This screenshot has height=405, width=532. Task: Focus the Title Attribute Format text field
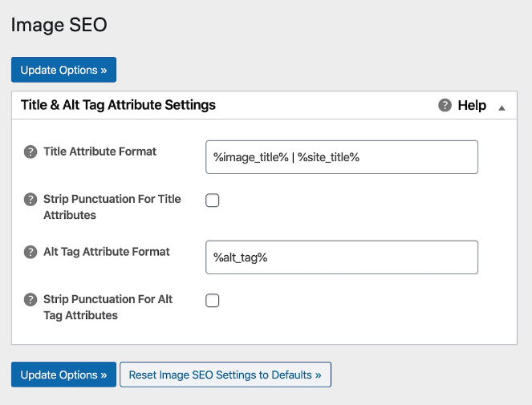342,157
